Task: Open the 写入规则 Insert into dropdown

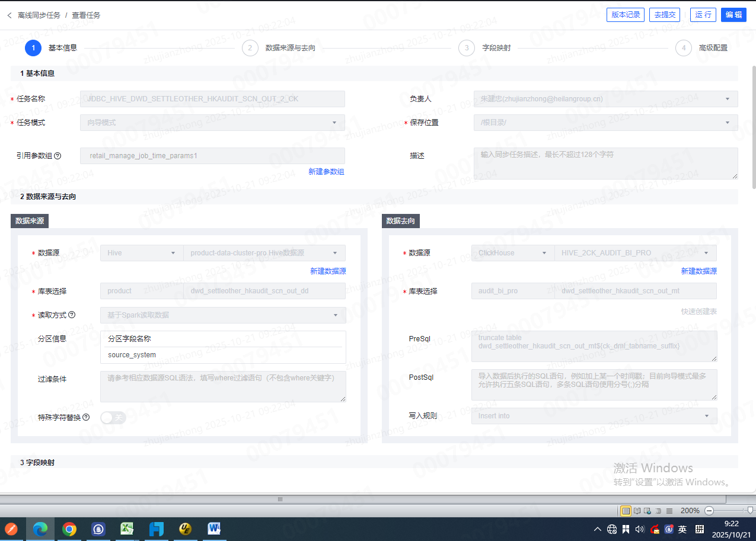Action: coord(594,416)
